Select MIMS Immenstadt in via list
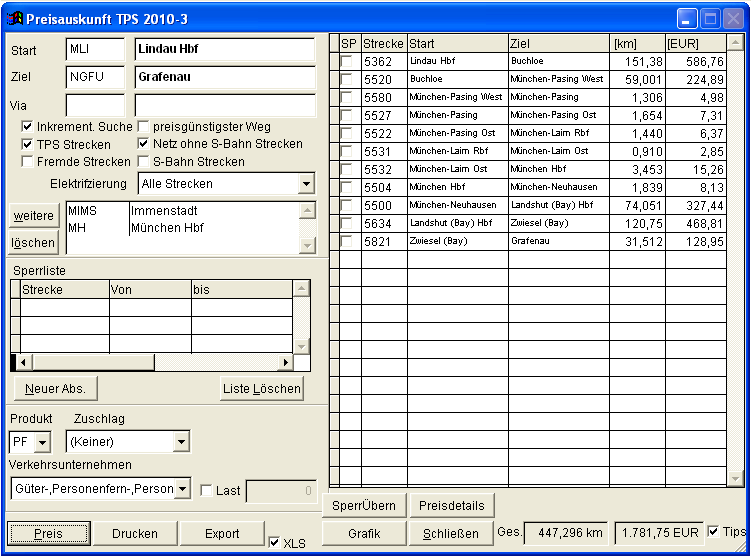This screenshot has height=556, width=751. coord(182,211)
